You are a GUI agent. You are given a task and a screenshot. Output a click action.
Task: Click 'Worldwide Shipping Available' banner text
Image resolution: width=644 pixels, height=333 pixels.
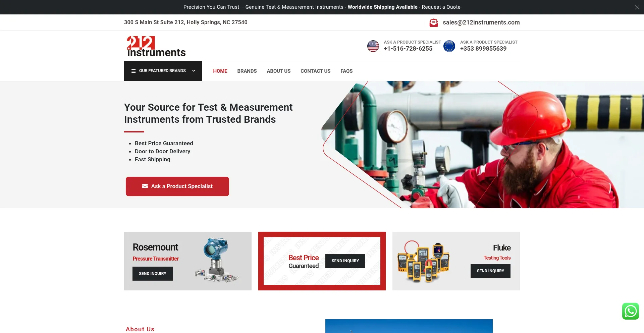pos(382,7)
